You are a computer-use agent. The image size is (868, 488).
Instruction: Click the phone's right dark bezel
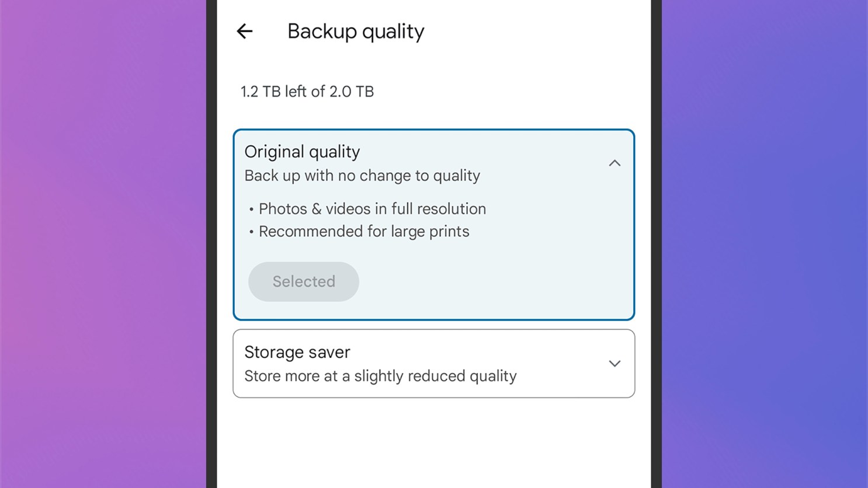coord(656,244)
